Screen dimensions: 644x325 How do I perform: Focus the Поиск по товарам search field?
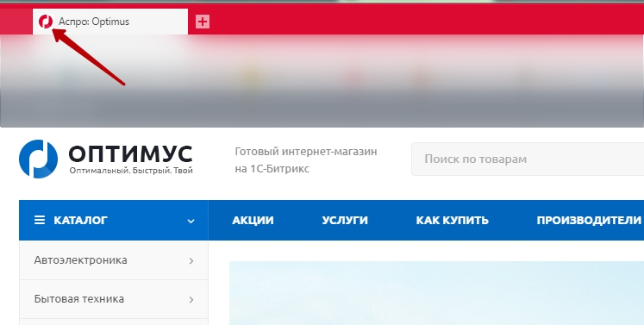coord(528,159)
